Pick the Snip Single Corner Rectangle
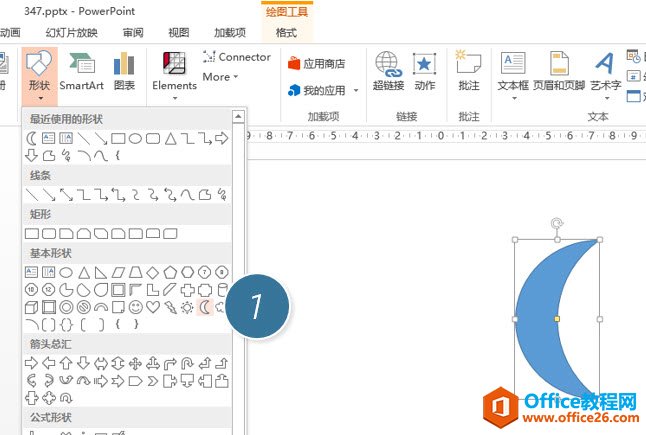 [x=66, y=234]
